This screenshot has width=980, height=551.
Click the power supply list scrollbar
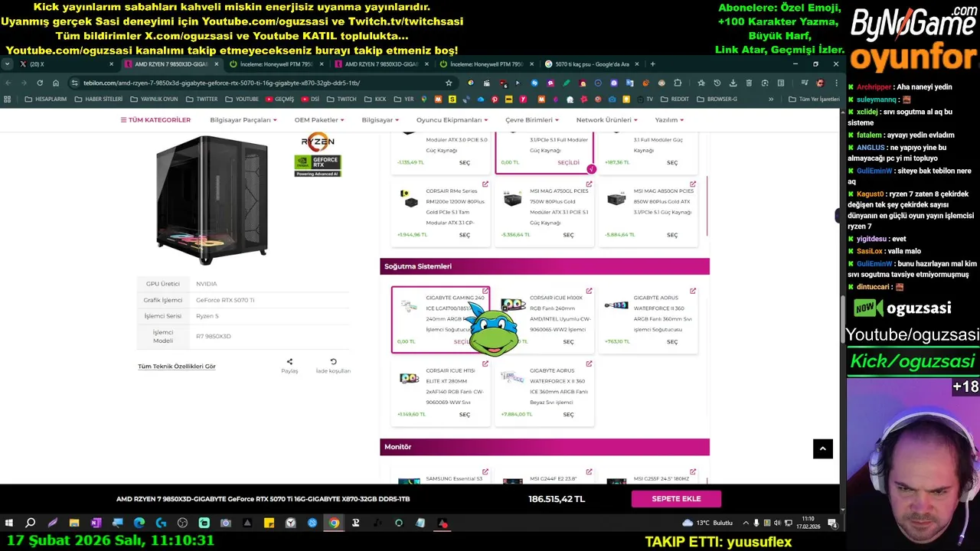[707, 205]
